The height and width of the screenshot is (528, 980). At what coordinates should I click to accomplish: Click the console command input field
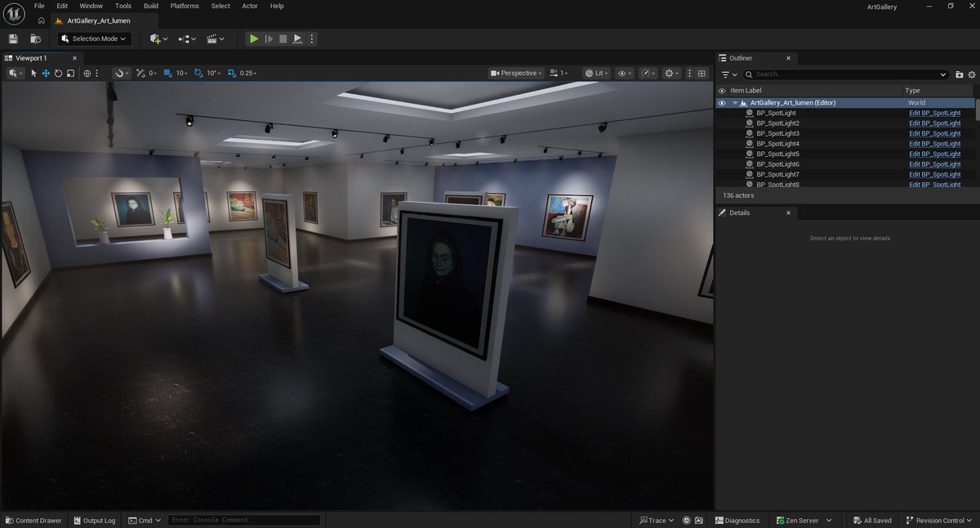click(243, 520)
